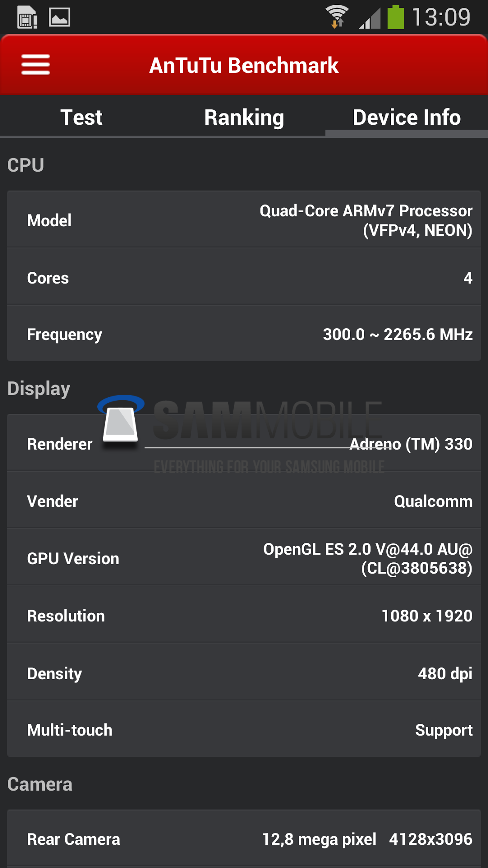Tap the Resolution 1080 x 1920 row
The height and width of the screenshot is (868, 488).
click(x=244, y=616)
